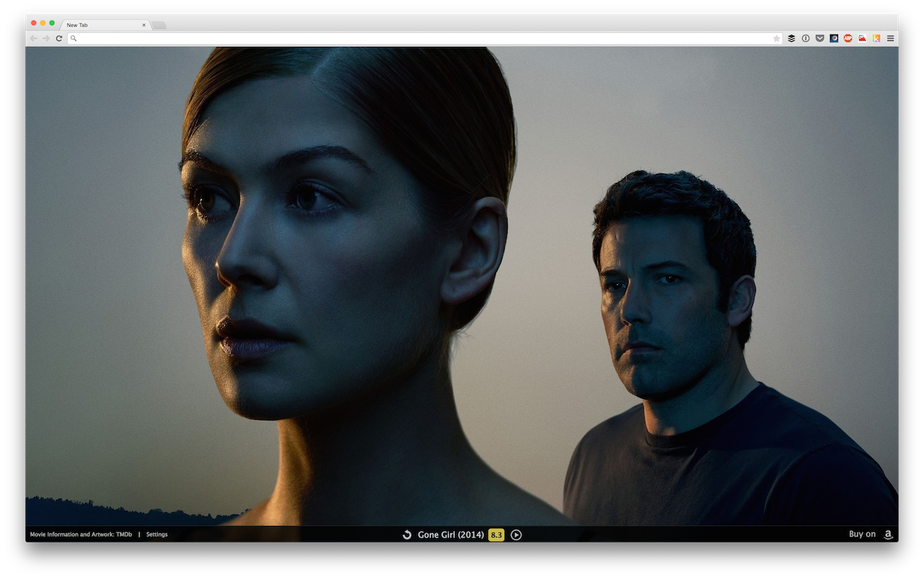Open the circled exclamation mark extension
This screenshot has height=578, width=924.
tap(806, 38)
